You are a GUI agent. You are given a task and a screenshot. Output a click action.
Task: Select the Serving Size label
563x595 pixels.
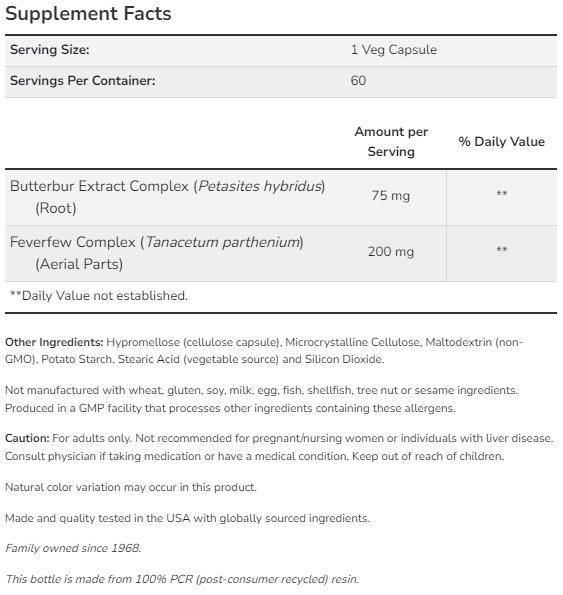click(50, 50)
